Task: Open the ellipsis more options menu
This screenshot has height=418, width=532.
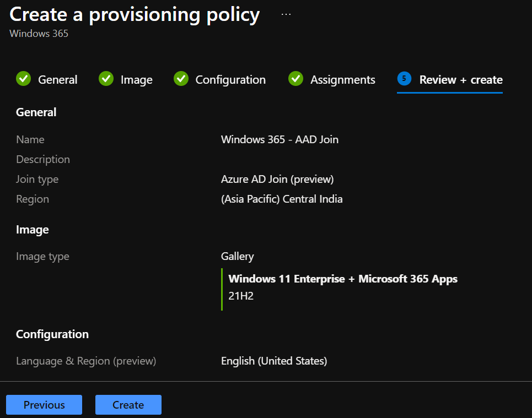Action: tap(286, 14)
